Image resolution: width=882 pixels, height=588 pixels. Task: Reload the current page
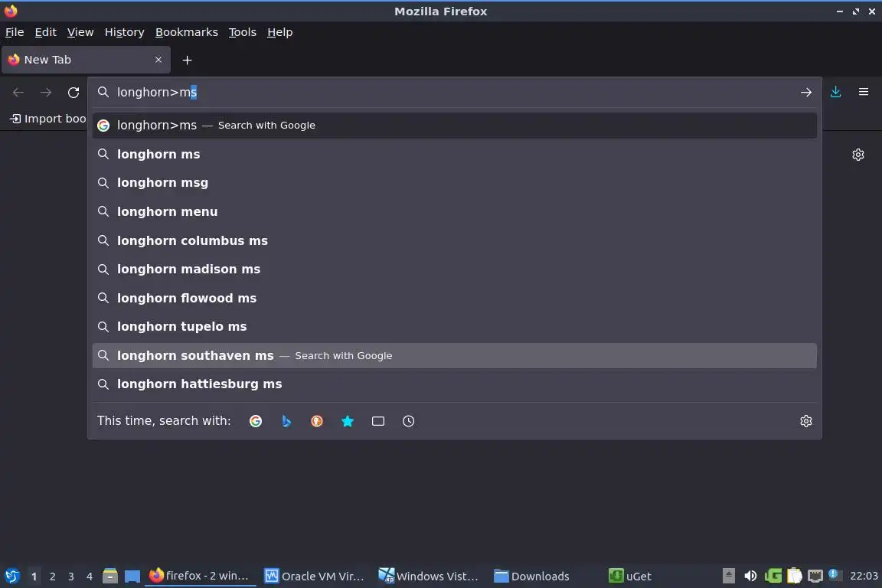pyautogui.click(x=73, y=93)
